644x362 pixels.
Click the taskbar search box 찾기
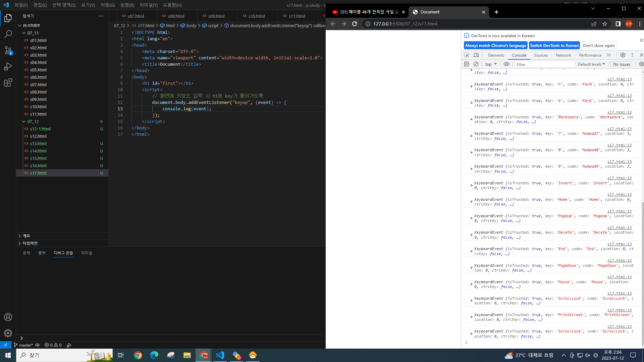click(64, 355)
